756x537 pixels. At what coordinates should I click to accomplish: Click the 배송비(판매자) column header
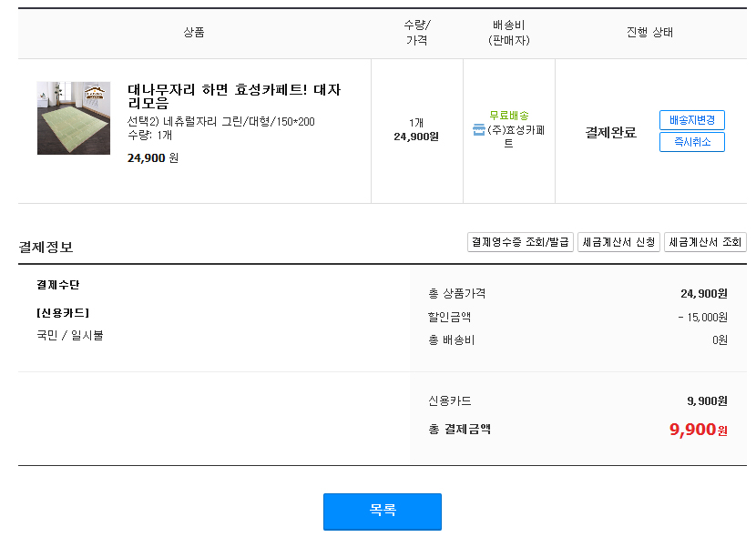pos(509,33)
